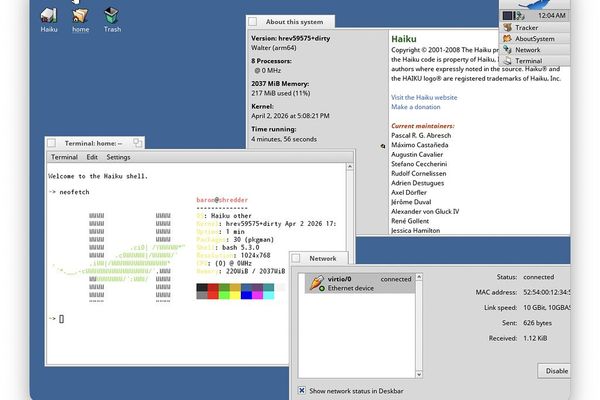Viewport: 600px width, 400px height.
Task: Click the Terminal prompt cursor
Action: (62, 318)
